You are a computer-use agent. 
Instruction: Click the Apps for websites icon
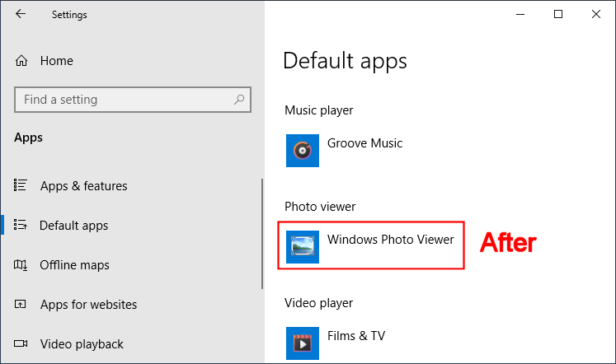(21, 305)
